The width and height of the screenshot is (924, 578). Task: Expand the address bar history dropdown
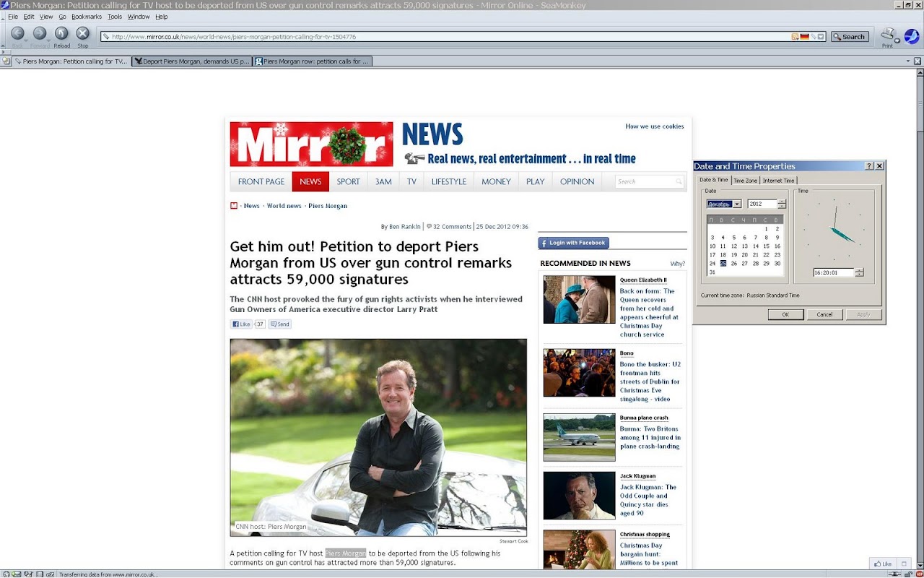[x=821, y=36]
